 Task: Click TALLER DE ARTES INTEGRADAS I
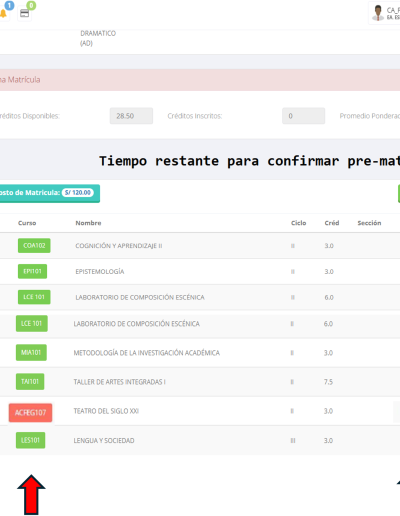click(x=119, y=382)
